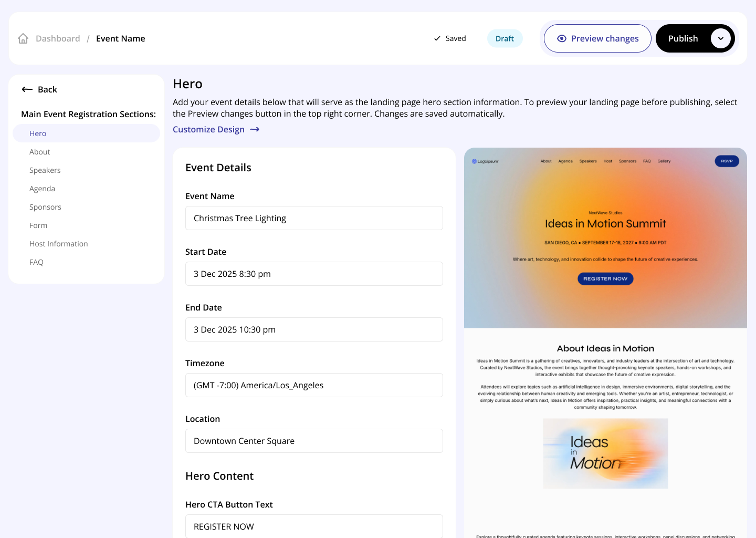Click the Saved checkmark status
This screenshot has width=756, height=538.
pyautogui.click(x=450, y=38)
